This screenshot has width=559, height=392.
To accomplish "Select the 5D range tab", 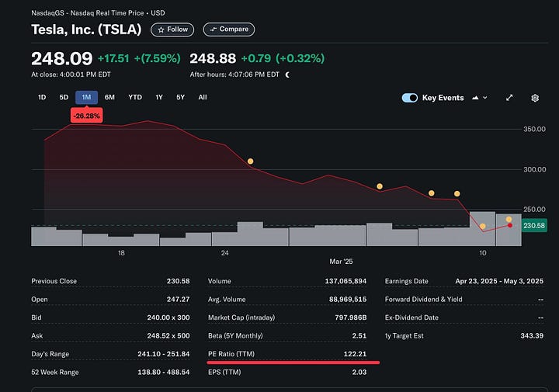I will [x=64, y=97].
